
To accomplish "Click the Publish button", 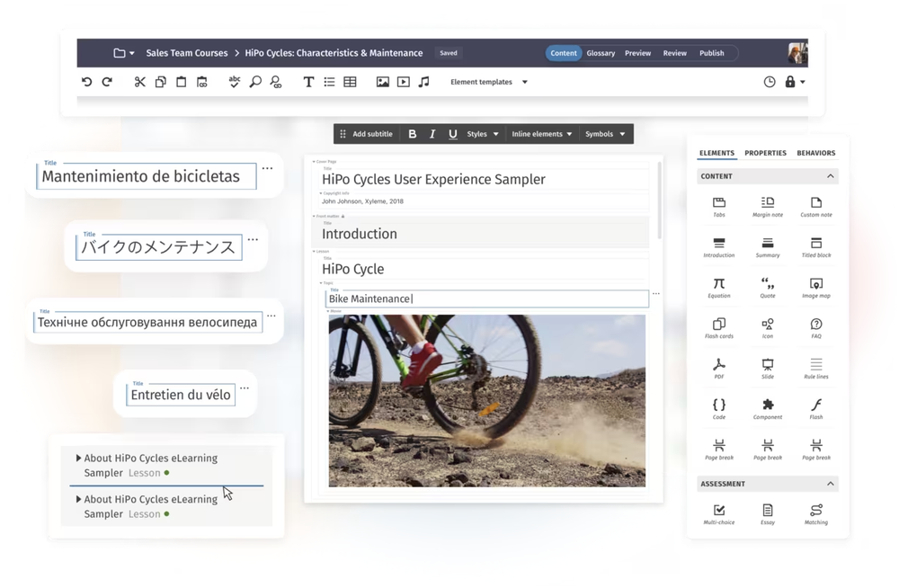I will [711, 53].
